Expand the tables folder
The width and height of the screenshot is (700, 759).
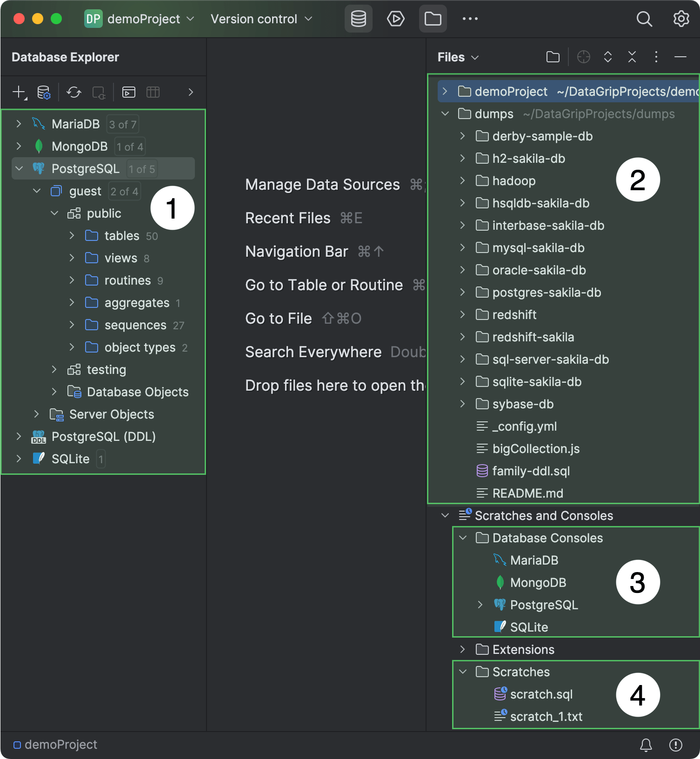click(x=72, y=236)
